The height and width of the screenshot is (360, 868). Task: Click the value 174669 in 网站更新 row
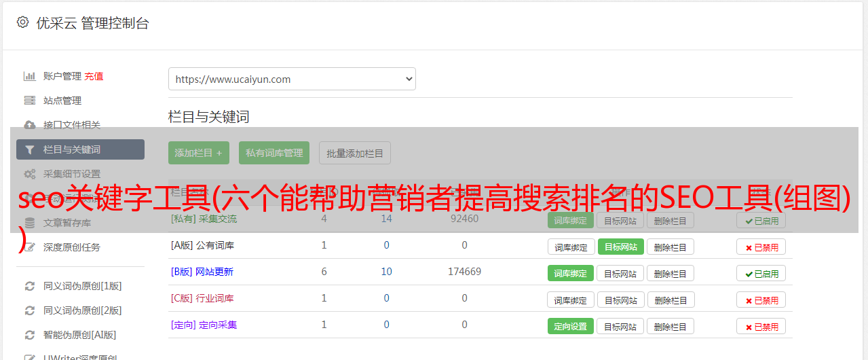tap(464, 272)
